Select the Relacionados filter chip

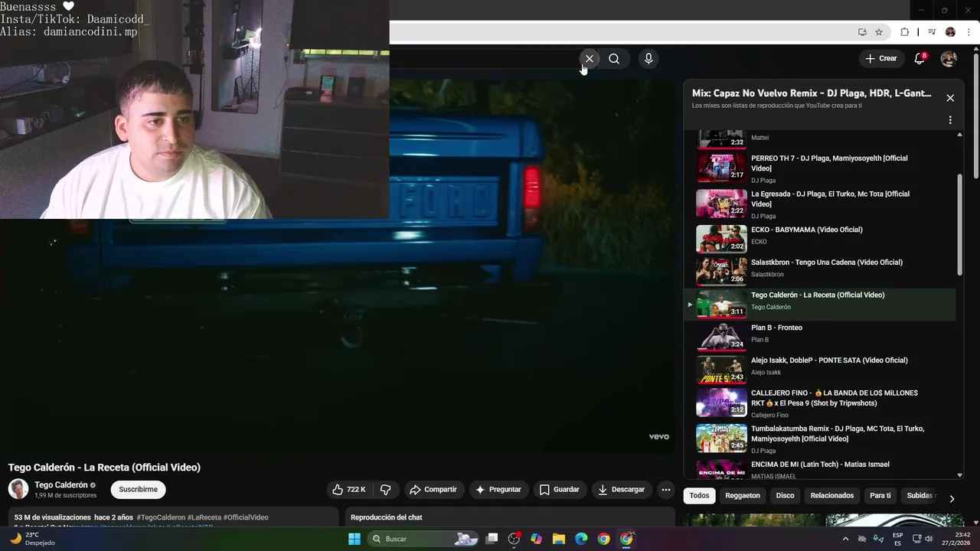[x=832, y=496]
